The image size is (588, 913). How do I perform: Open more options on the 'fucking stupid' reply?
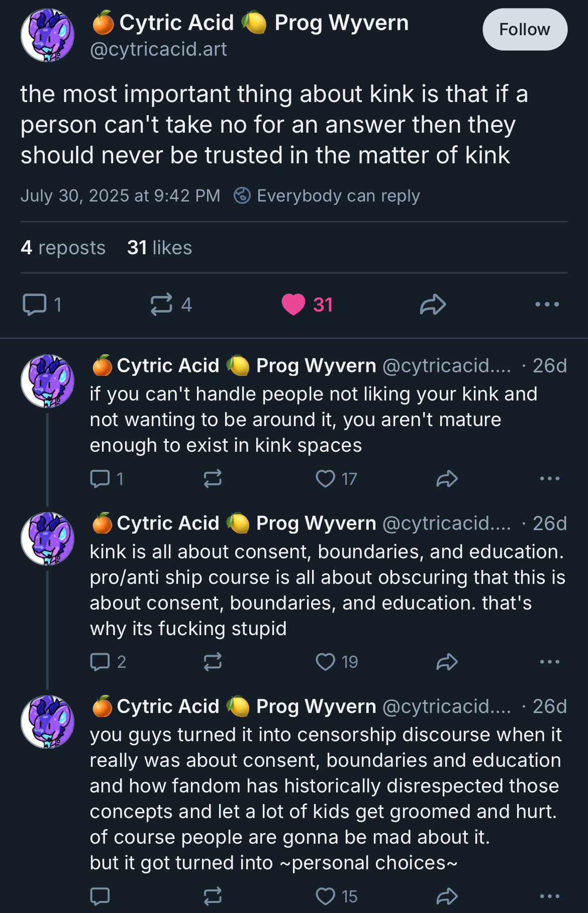coord(549,662)
